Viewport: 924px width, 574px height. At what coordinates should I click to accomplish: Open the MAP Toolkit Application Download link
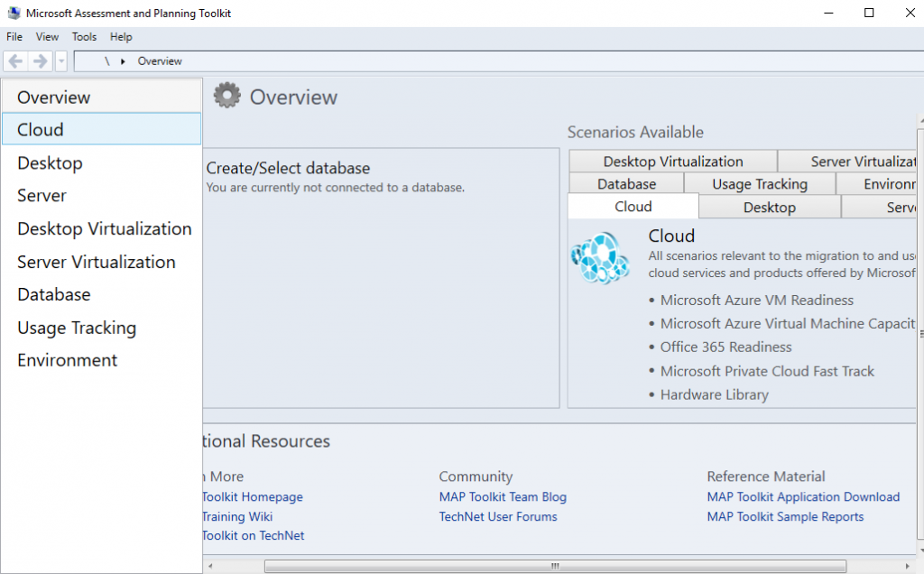click(803, 496)
